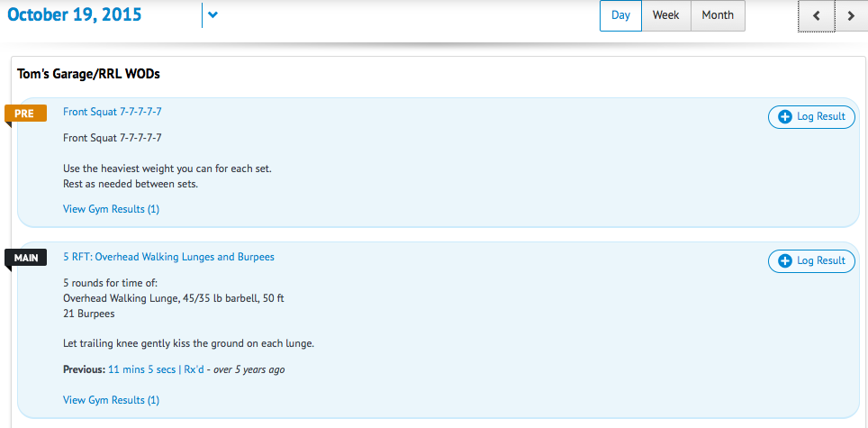Click text '21 Burpees'

click(x=88, y=314)
